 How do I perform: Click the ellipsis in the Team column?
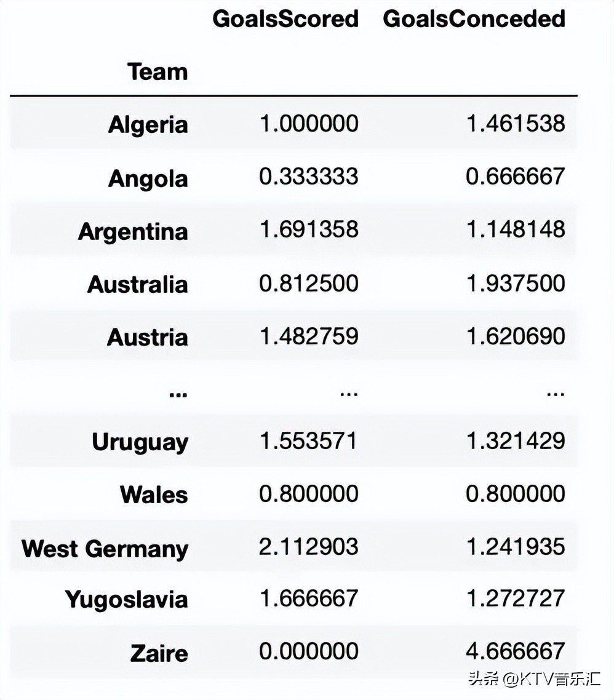point(178,394)
